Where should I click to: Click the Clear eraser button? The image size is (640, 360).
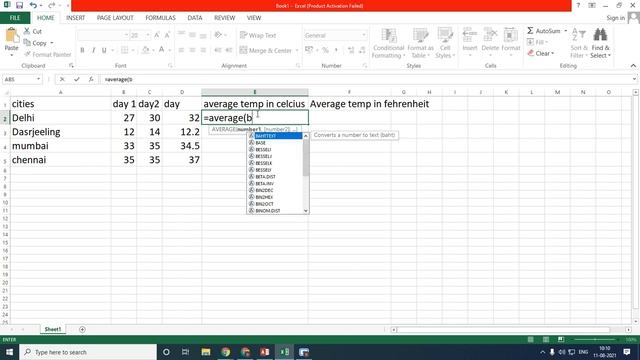[541, 53]
